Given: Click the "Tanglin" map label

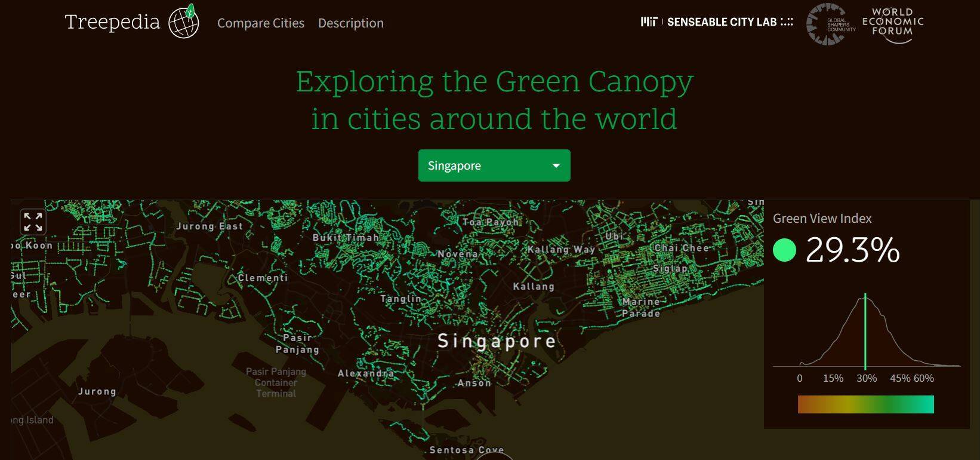Looking at the screenshot, I should tap(401, 299).
